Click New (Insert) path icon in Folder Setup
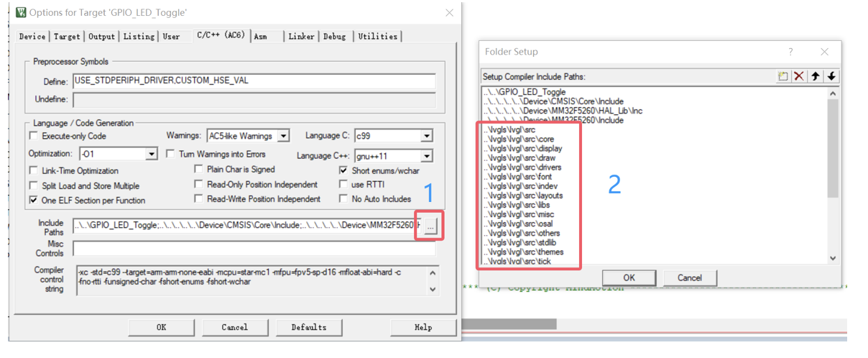 783,76
